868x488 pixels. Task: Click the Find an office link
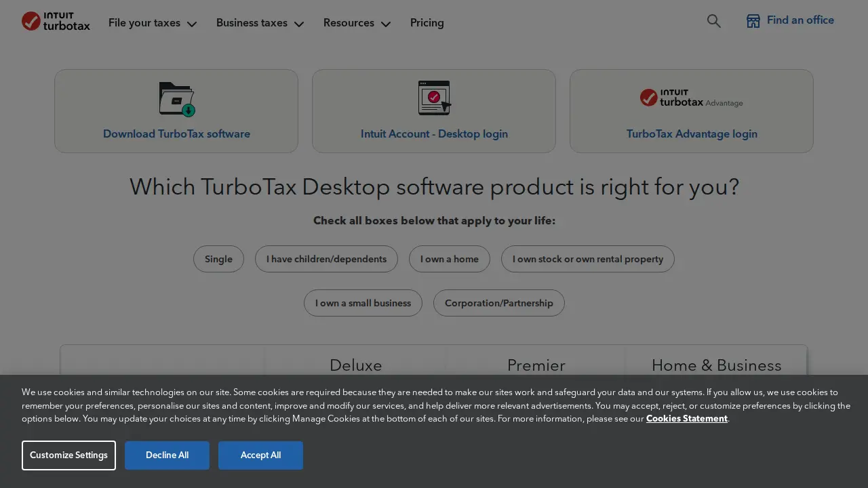pyautogui.click(x=800, y=20)
